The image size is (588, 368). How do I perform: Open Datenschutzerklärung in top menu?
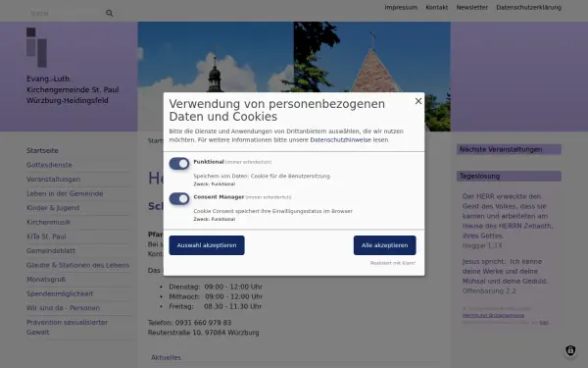pyautogui.click(x=529, y=7)
